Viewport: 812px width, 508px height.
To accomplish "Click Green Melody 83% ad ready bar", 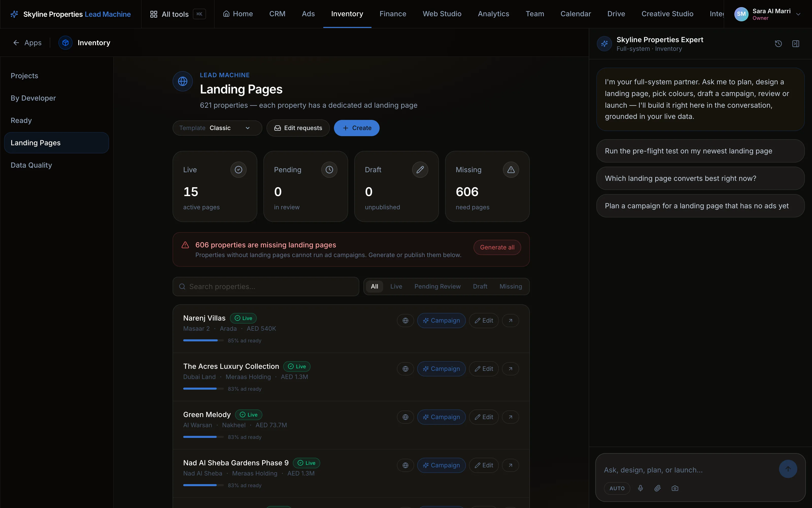I will click(203, 437).
